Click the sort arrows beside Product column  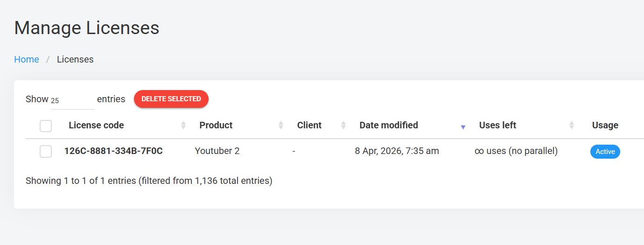coord(281,125)
